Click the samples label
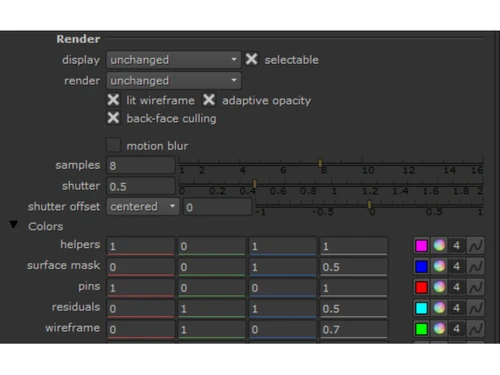 pos(78,165)
